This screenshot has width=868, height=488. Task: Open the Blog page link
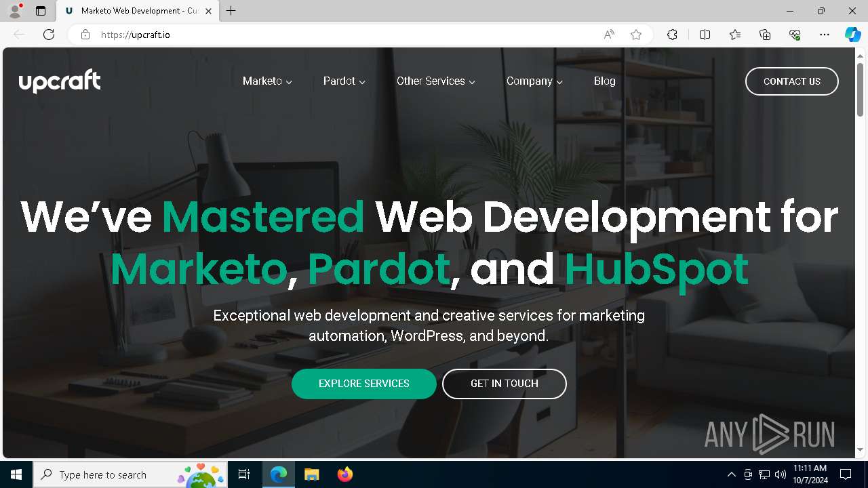click(605, 81)
